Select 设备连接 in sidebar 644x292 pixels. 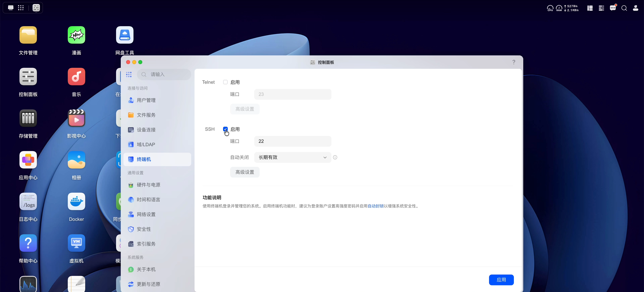click(x=157, y=130)
